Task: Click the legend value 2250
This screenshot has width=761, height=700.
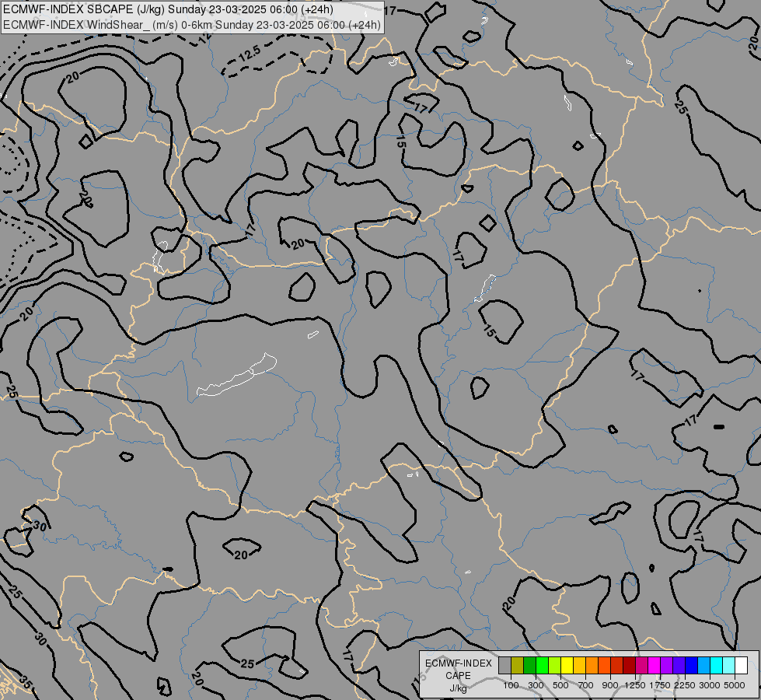Action: pyautogui.click(x=685, y=685)
